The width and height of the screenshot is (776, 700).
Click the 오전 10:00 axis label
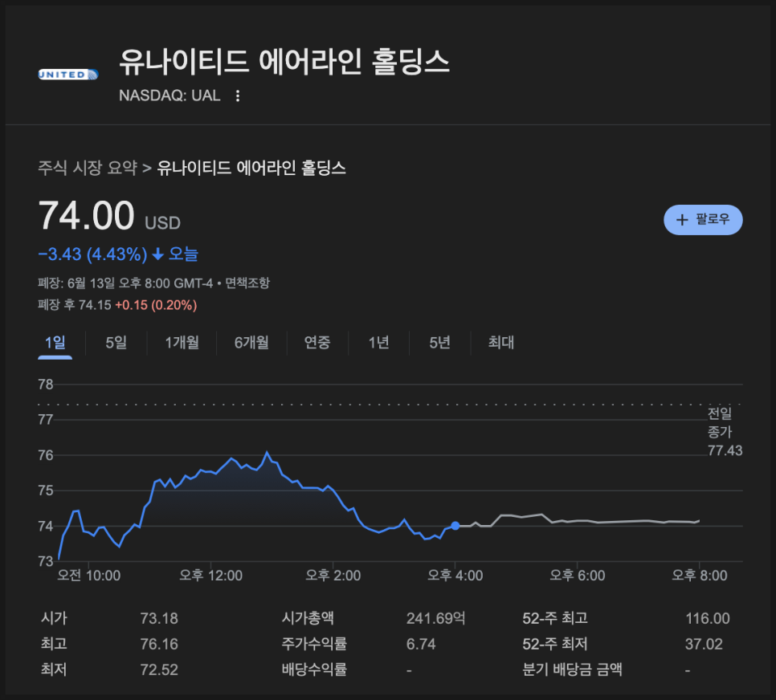[89, 576]
